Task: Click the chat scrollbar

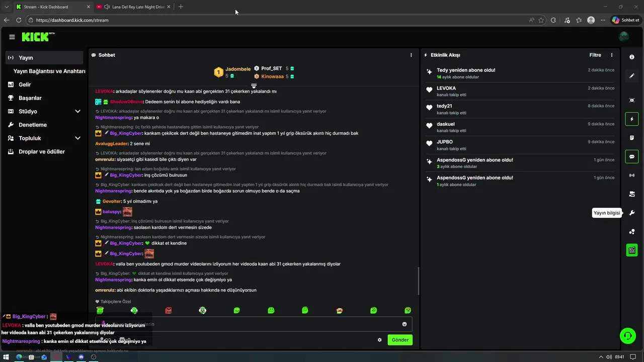Action: point(418,281)
